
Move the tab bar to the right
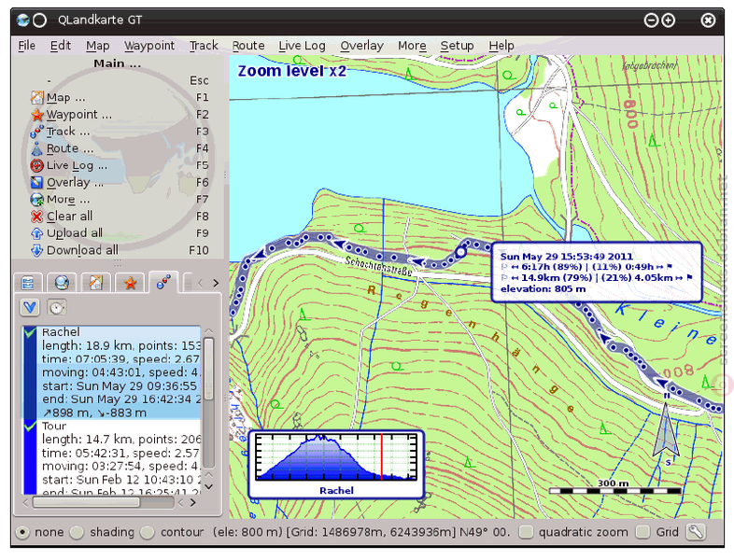[216, 283]
